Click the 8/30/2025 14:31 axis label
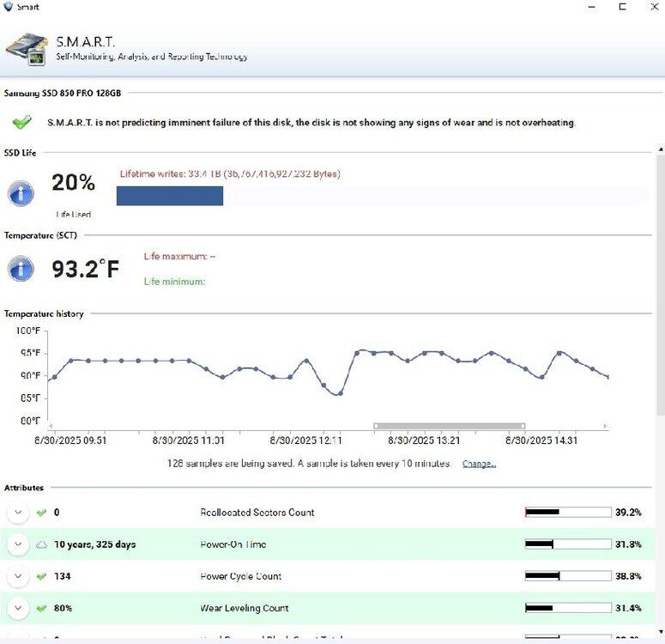 pyautogui.click(x=541, y=440)
